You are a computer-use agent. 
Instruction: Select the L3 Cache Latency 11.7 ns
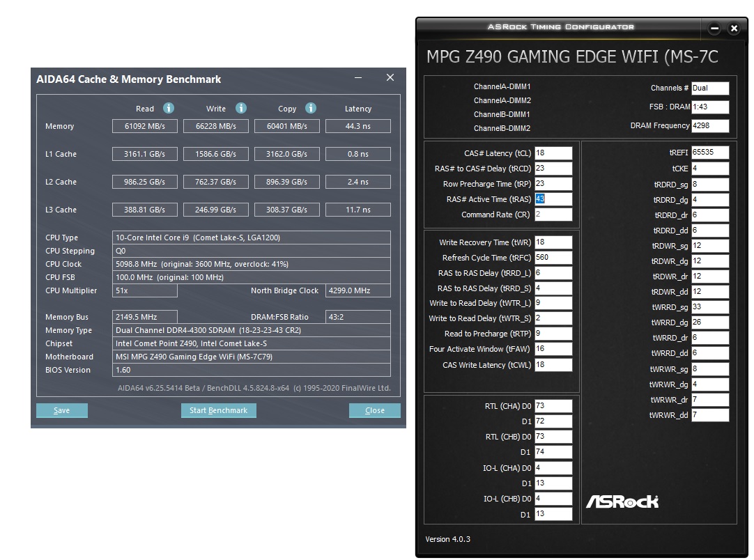click(x=358, y=210)
